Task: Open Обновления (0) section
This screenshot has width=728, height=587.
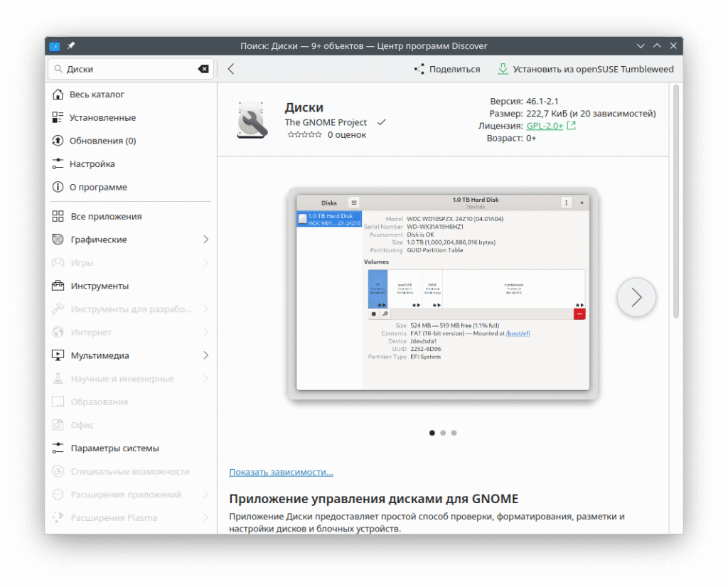Action: (131, 141)
